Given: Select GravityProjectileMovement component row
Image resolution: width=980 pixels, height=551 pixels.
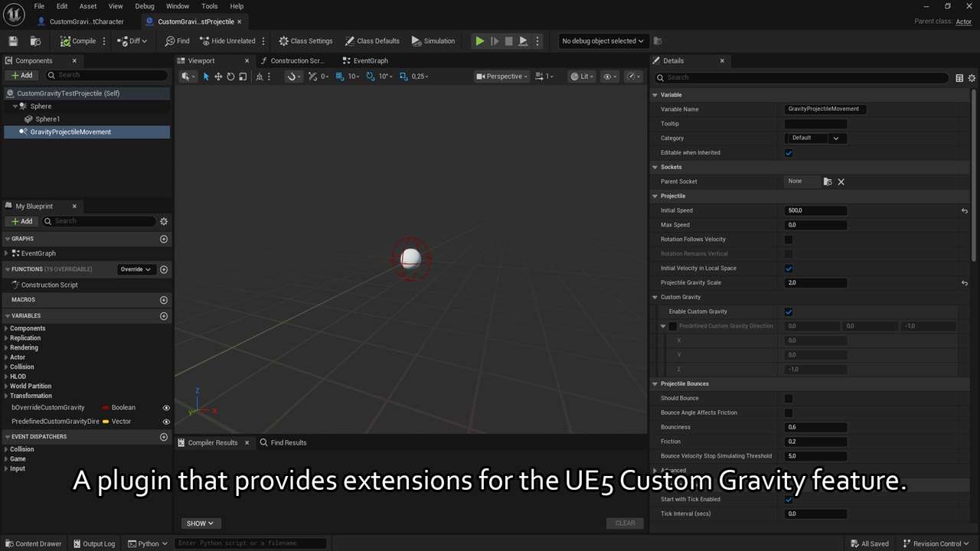Looking at the screenshot, I should pos(87,132).
